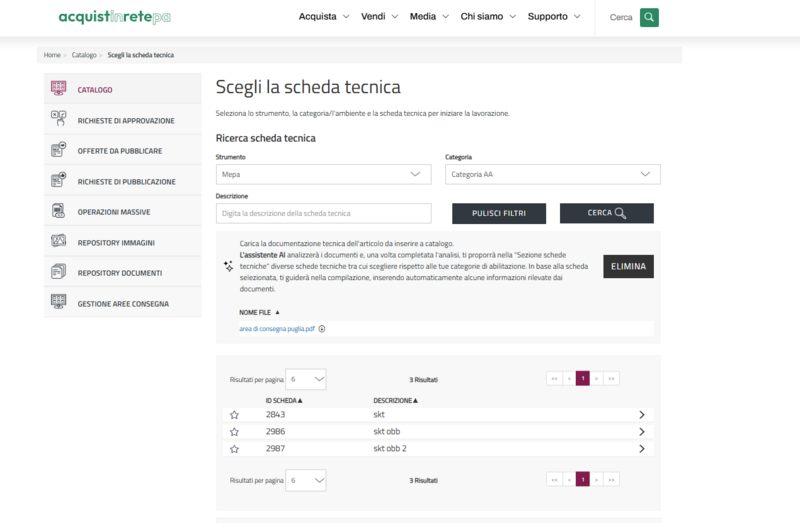The image size is (800, 523).
Task: Click the Repository Documenti icon
Action: coord(59,271)
